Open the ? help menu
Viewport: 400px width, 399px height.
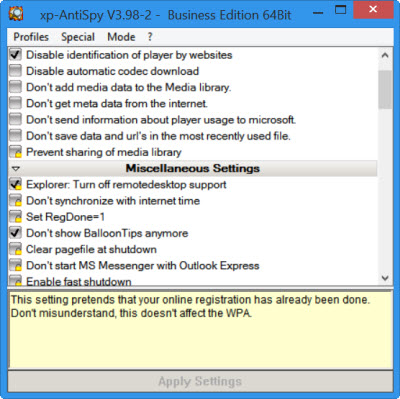(x=150, y=37)
